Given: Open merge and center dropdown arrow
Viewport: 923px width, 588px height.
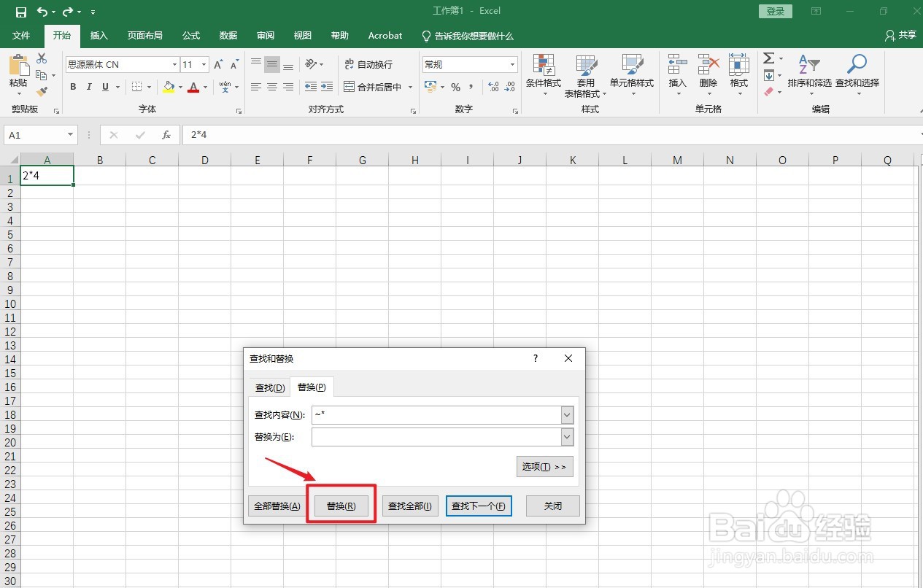Looking at the screenshot, I should click(x=410, y=87).
